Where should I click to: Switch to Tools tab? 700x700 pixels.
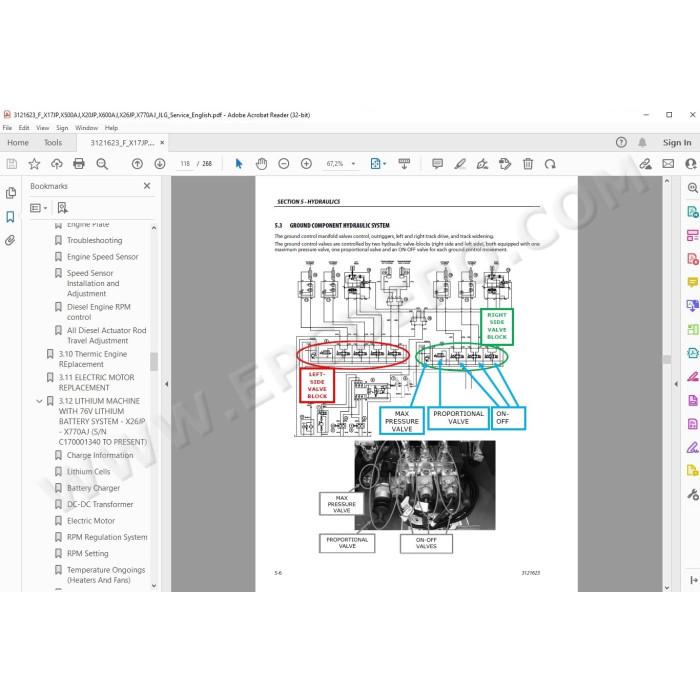point(53,143)
